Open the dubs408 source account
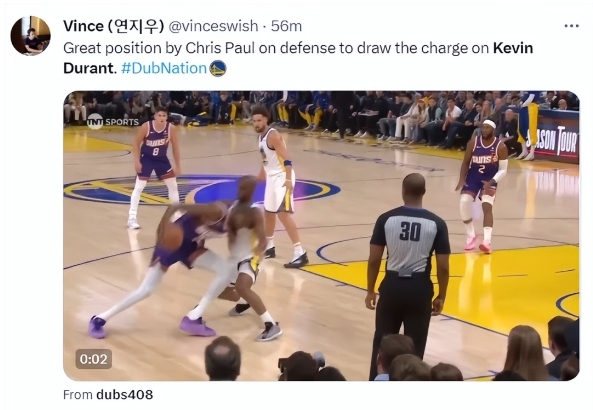The height and width of the screenshot is (410, 593). (124, 394)
